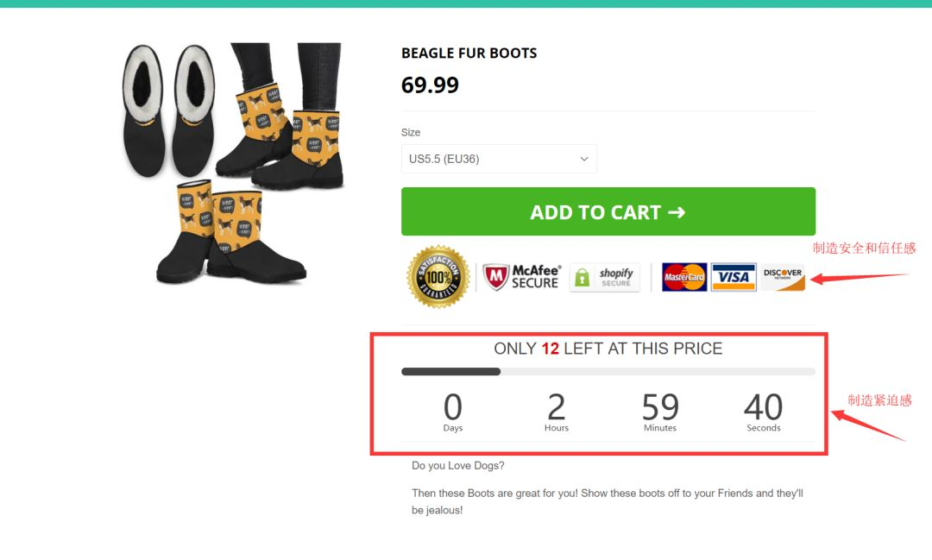The height and width of the screenshot is (560, 932).
Task: Click the Days countdown value
Action: pos(453,407)
